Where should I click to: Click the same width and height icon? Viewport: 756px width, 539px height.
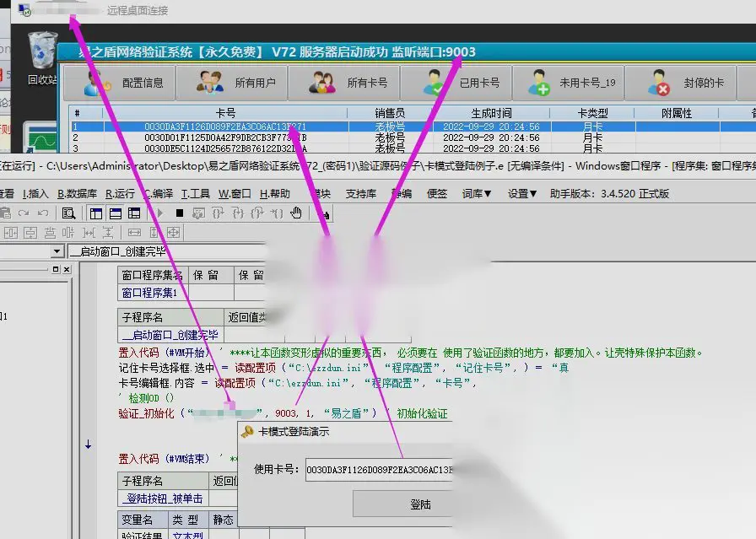click(173, 233)
